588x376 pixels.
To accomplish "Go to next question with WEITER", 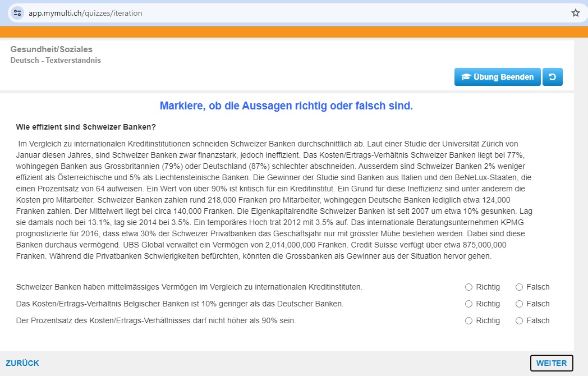I will pos(551,363).
